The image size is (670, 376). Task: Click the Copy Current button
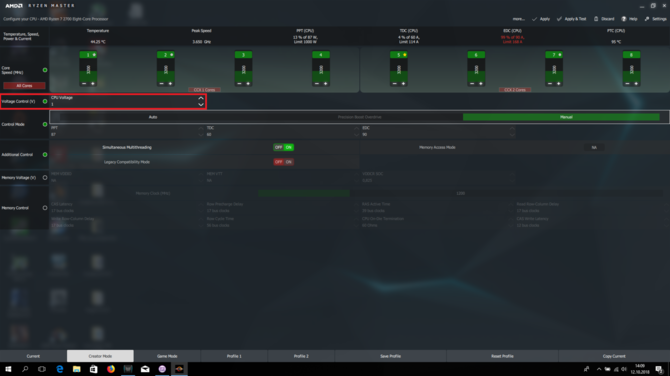(614, 356)
